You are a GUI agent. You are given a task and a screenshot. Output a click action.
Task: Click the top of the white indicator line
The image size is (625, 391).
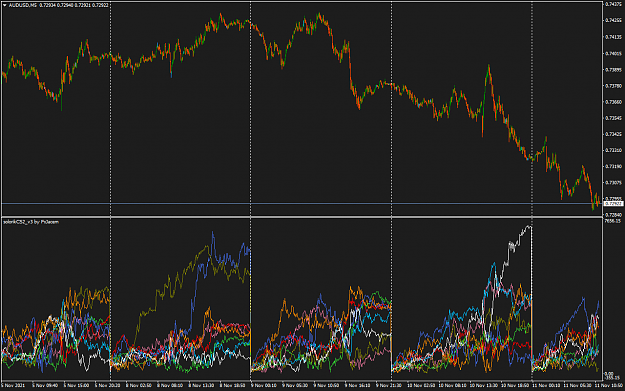(529, 227)
